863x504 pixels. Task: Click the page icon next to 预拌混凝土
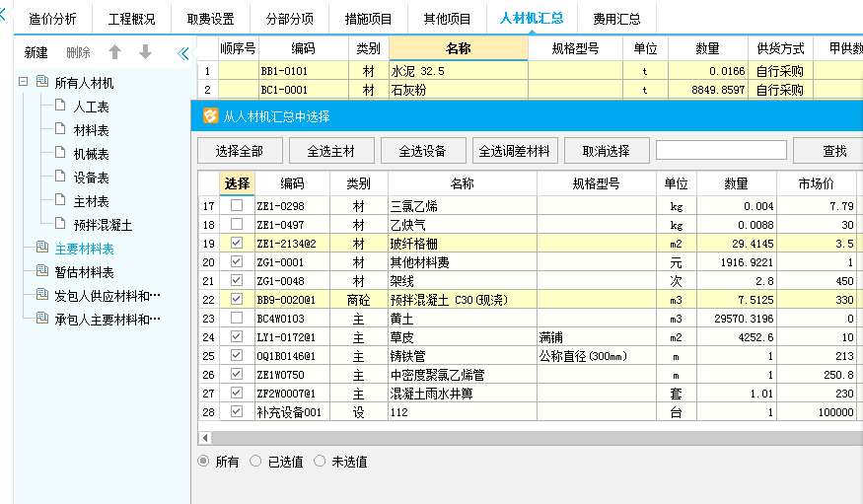pyautogui.click(x=60, y=223)
